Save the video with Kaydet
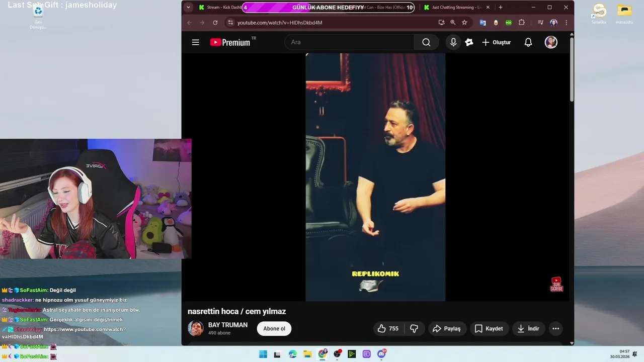The width and height of the screenshot is (644, 362). (489, 329)
